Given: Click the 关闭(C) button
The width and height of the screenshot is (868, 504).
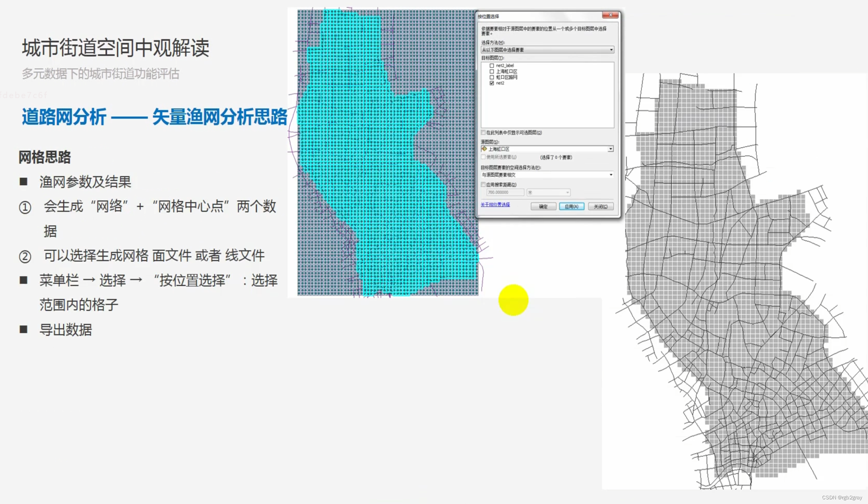Looking at the screenshot, I should point(601,206).
